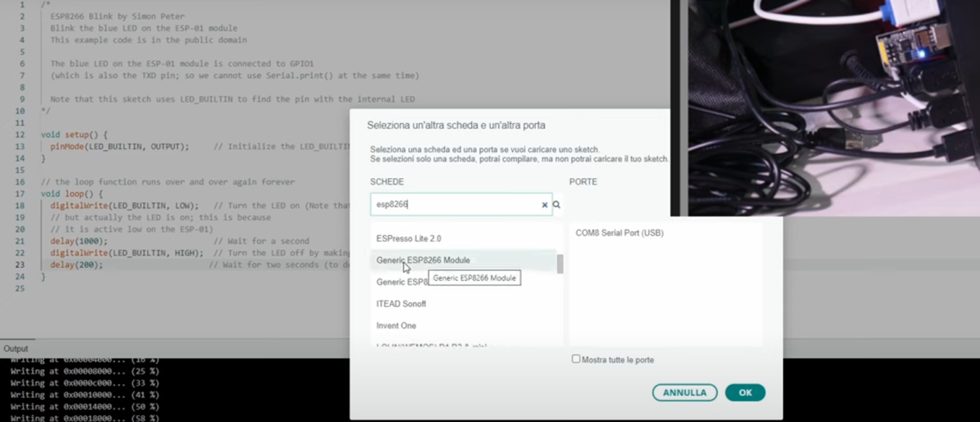This screenshot has width=980, height=422.
Task: Select the ITEAD Sonoff board
Action: 401,304
